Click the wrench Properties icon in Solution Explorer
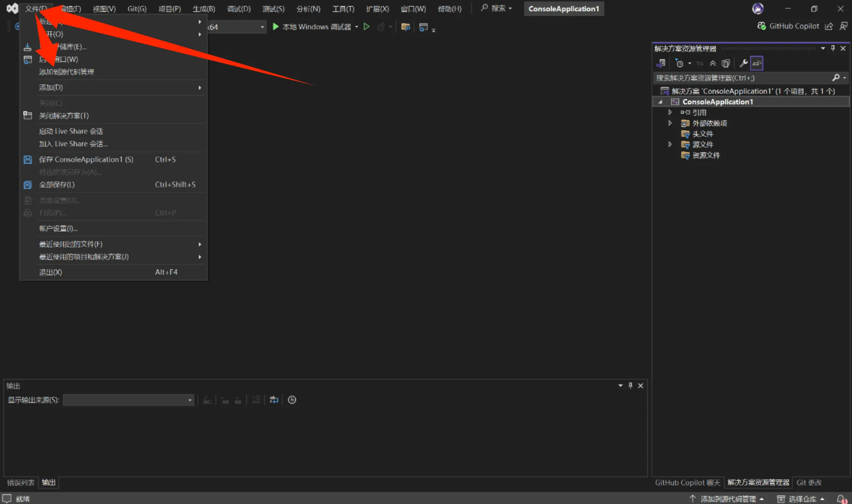 point(743,63)
